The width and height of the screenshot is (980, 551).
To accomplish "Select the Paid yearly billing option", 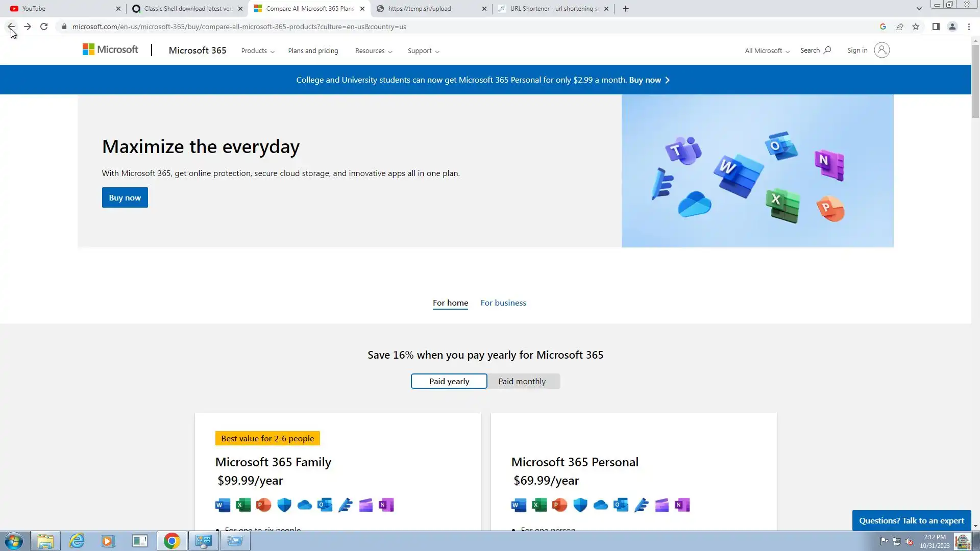I will 449,381.
